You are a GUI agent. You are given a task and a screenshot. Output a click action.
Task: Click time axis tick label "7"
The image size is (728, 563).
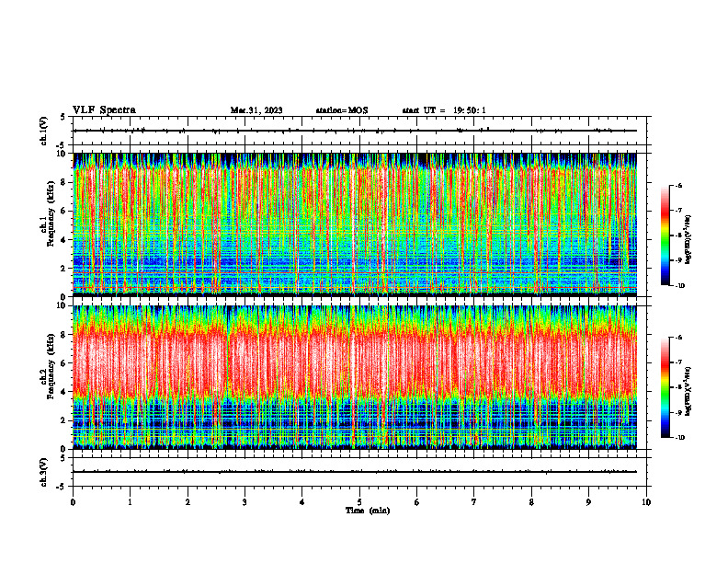tap(474, 502)
